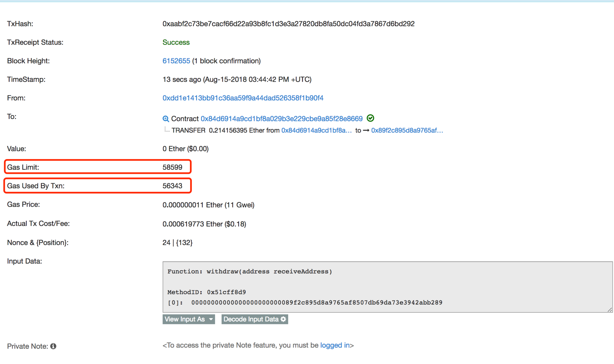Click the Gas Limit value 58599
The image size is (614, 364).
pyautogui.click(x=172, y=167)
